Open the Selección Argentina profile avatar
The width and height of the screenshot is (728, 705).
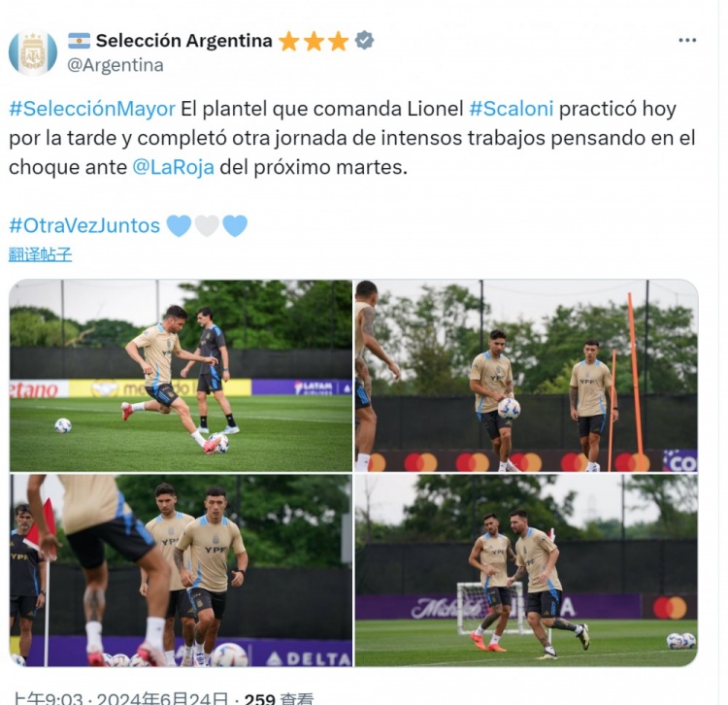pyautogui.click(x=33, y=52)
